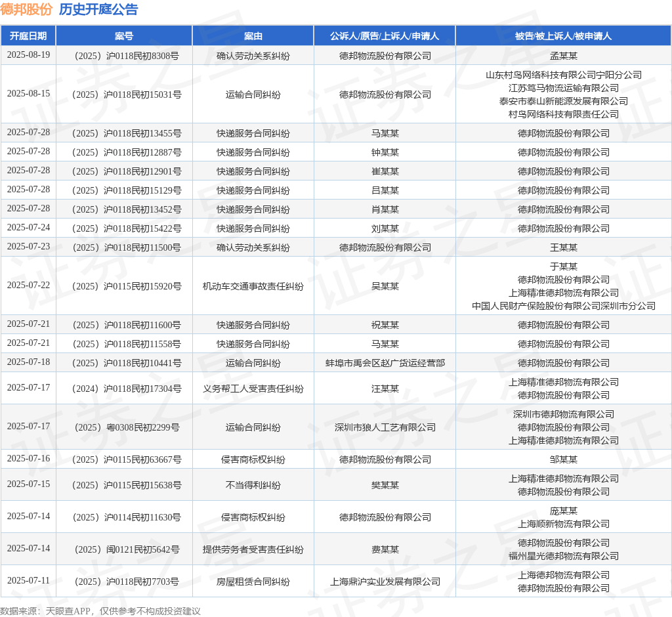Screen dimensions: 672x617
Task: Click plaintiff 吴某某
Action: tap(385, 286)
